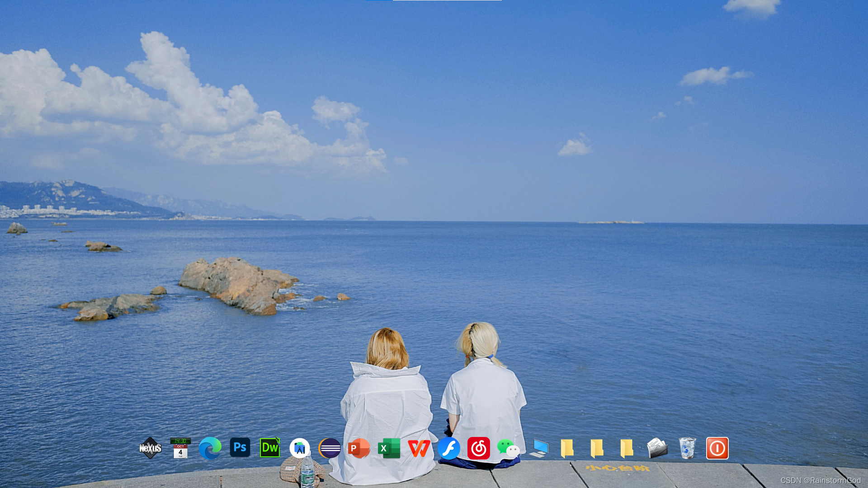Open the This PC computer icon
Image resolution: width=868 pixels, height=488 pixels.
pos(538,448)
